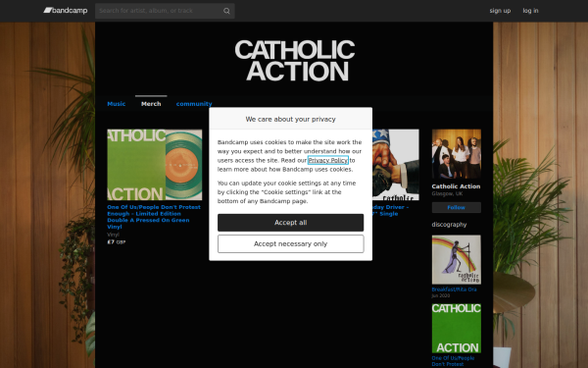This screenshot has height=368, width=588.
Task: Click the Catholic Action header banner
Action: pos(294,59)
